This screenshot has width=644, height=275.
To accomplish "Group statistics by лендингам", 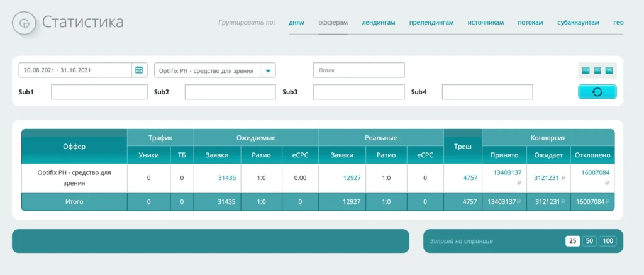I will click(x=378, y=23).
